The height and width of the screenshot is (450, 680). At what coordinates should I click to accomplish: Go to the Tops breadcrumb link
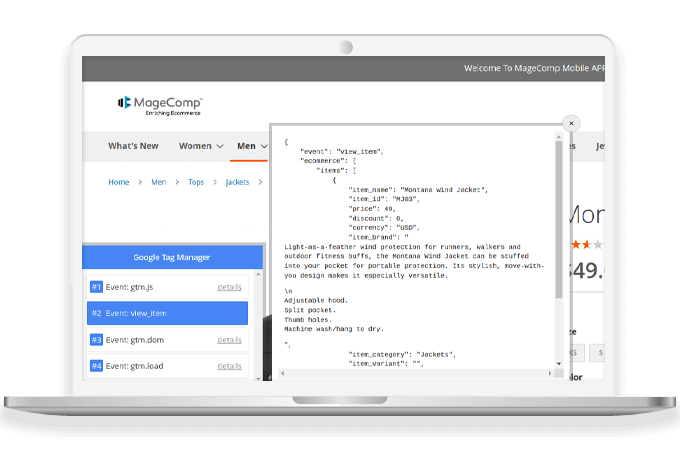(x=196, y=182)
